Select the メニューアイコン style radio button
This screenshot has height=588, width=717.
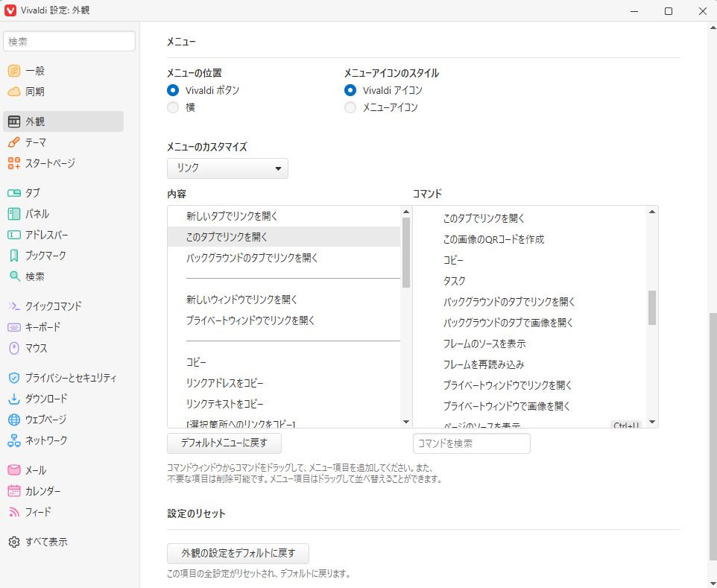tap(350, 107)
